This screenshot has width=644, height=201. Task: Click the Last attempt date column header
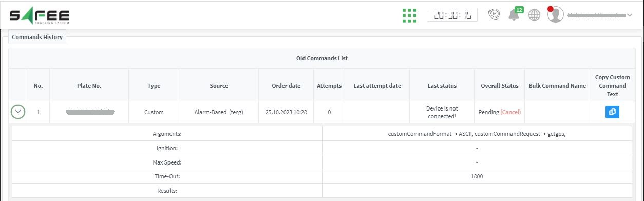point(377,86)
